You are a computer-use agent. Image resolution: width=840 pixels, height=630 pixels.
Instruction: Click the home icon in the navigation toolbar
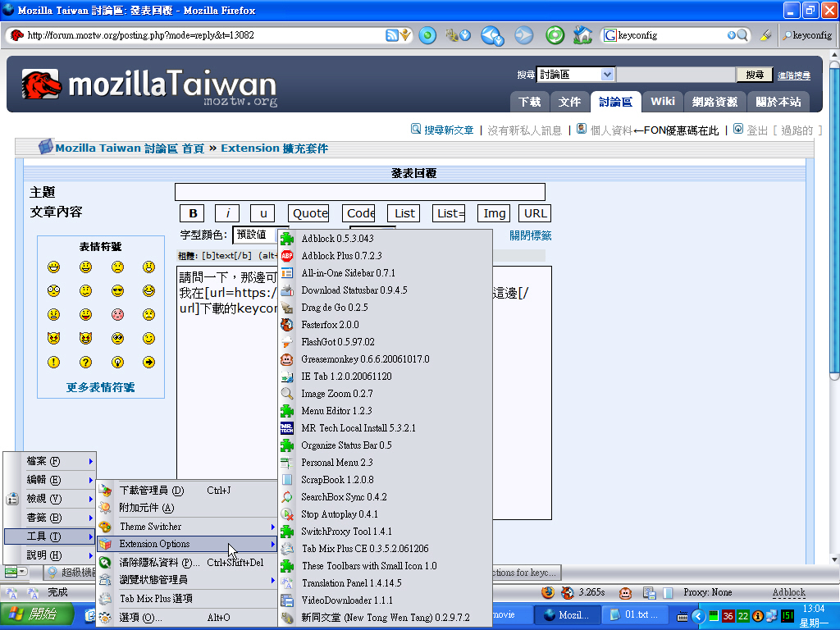pyautogui.click(x=582, y=35)
